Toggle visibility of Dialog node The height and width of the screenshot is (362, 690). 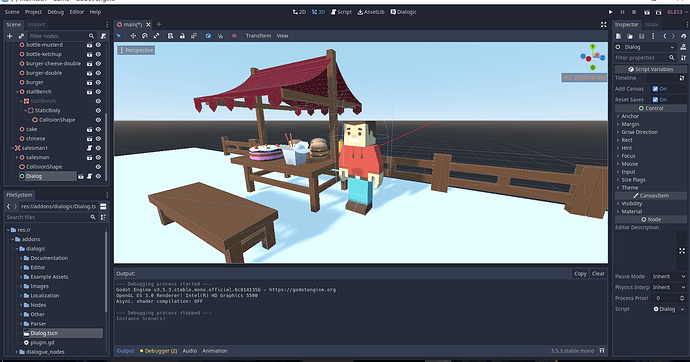98,176
